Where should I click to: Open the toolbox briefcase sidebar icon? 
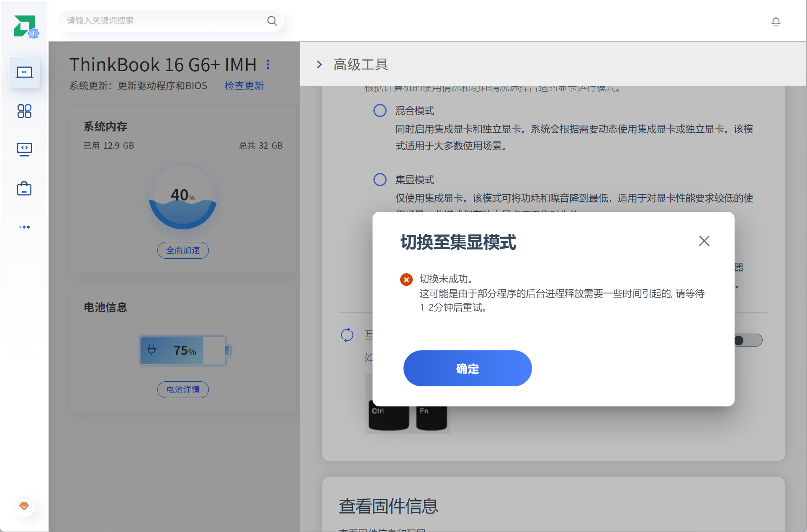(24, 189)
